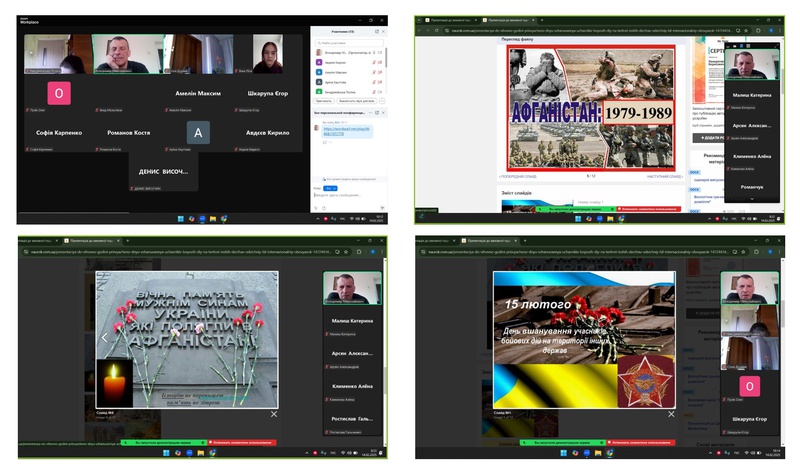Image resolution: width=800 pixels, height=470 pixels.
Task: Pop out the Zoom chat panel
Action: pyautogui.click(x=377, y=113)
